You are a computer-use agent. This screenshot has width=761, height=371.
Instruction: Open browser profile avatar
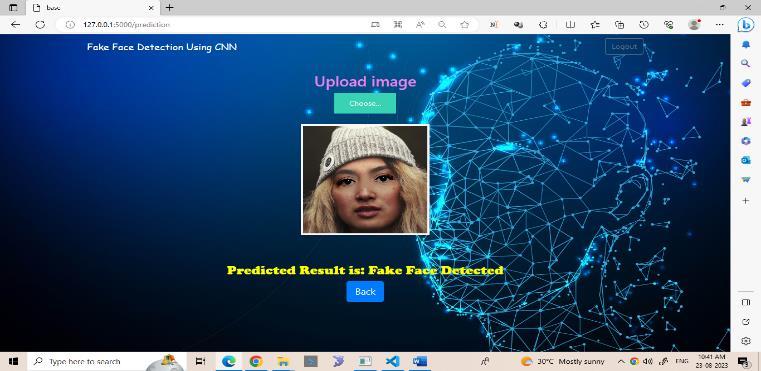(695, 25)
